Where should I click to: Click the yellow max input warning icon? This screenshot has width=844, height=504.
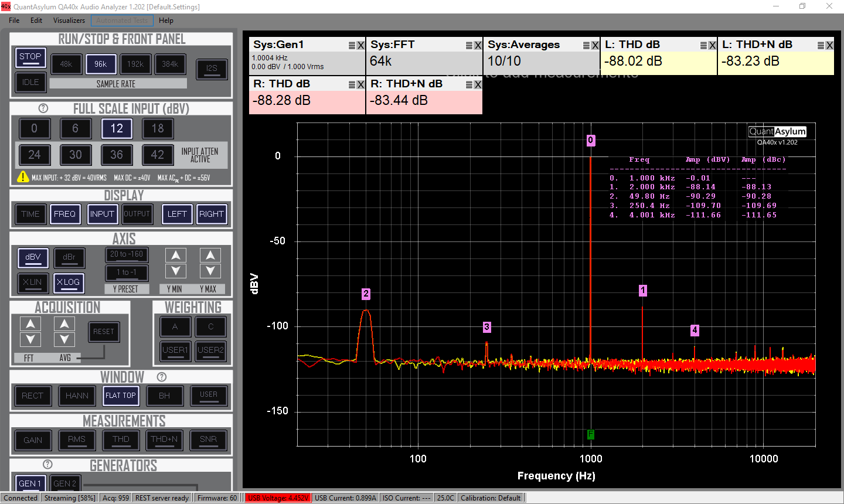click(23, 176)
